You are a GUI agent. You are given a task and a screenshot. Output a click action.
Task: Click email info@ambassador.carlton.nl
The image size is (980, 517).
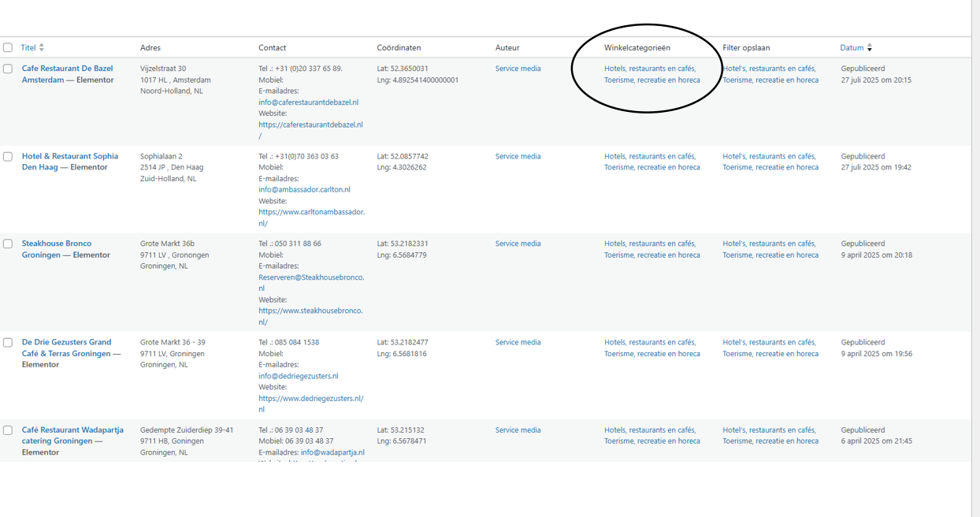(304, 190)
